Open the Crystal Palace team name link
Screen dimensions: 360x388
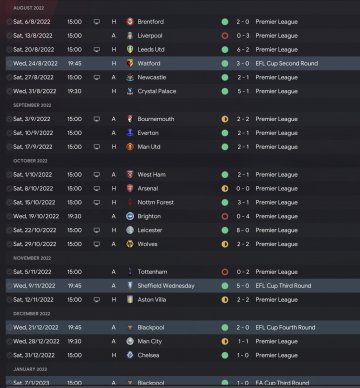(x=157, y=91)
